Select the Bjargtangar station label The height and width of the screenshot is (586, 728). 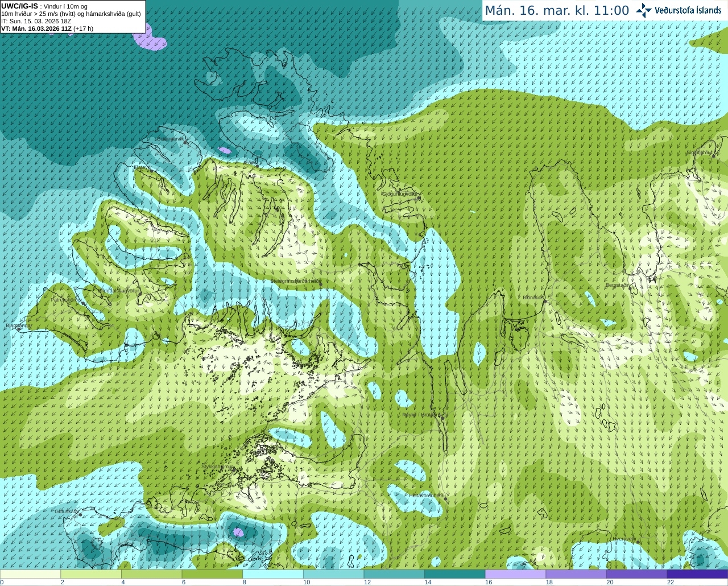click(19, 325)
